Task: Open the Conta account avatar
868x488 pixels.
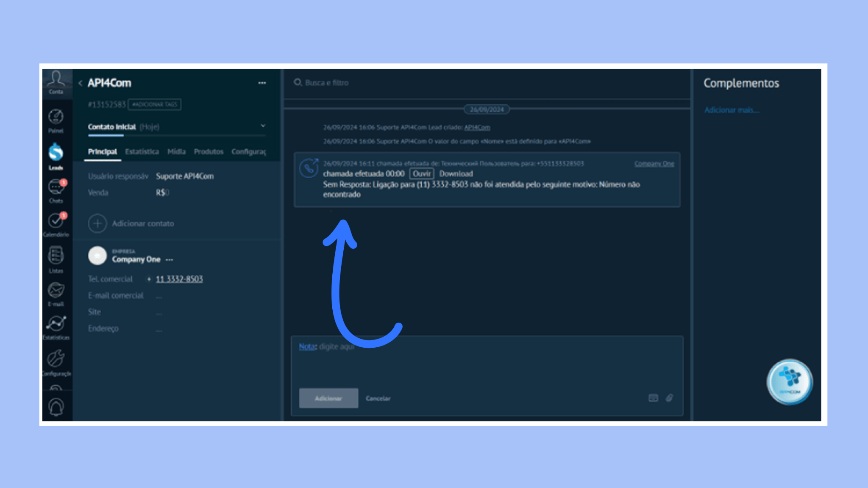Action: (56, 82)
